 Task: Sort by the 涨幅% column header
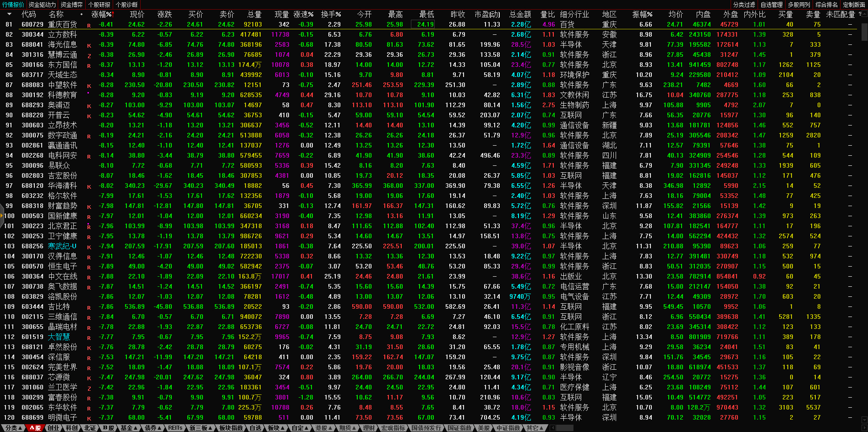point(102,14)
